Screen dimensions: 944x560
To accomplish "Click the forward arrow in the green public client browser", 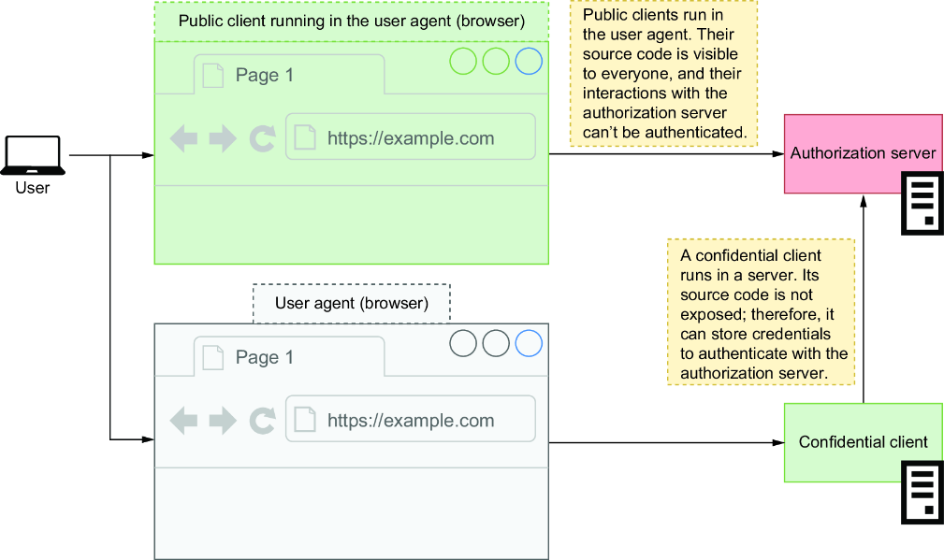I will (x=223, y=138).
